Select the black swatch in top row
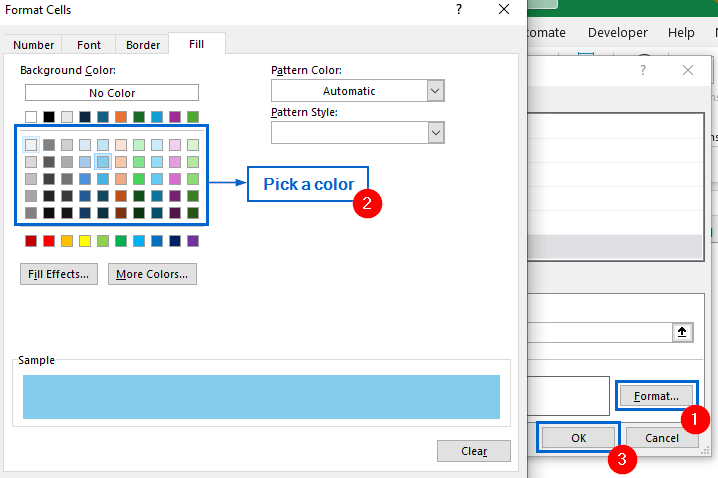This screenshot has height=478, width=718. coord(49,117)
